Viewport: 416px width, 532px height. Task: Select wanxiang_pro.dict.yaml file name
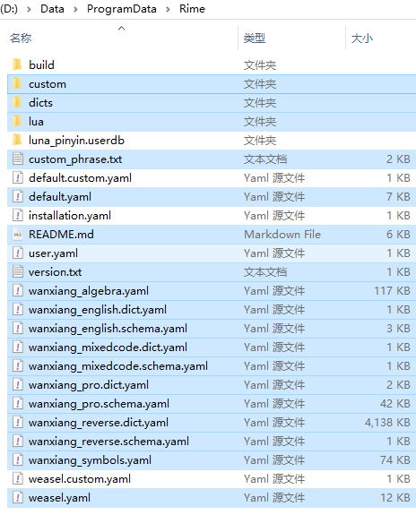point(89,385)
